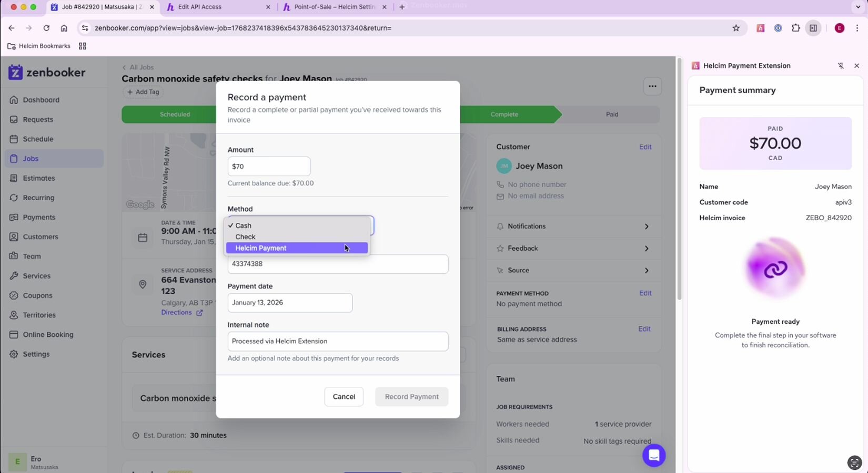
Task: Open Estimates in the sidebar
Action: tap(54, 178)
